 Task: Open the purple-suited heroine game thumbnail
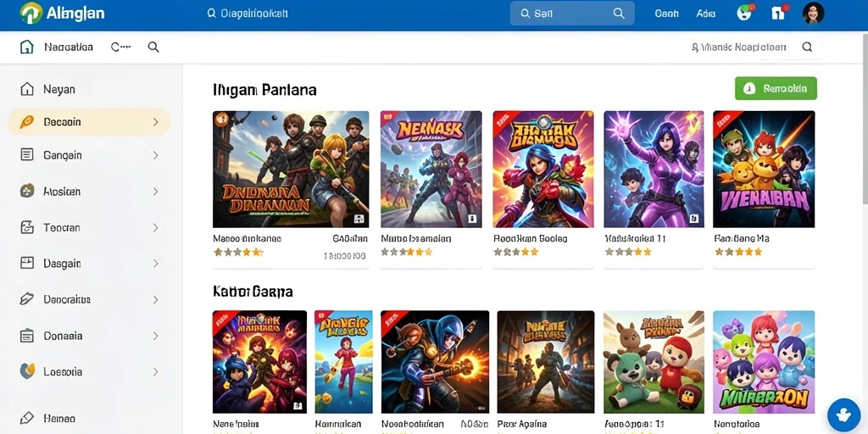click(654, 170)
